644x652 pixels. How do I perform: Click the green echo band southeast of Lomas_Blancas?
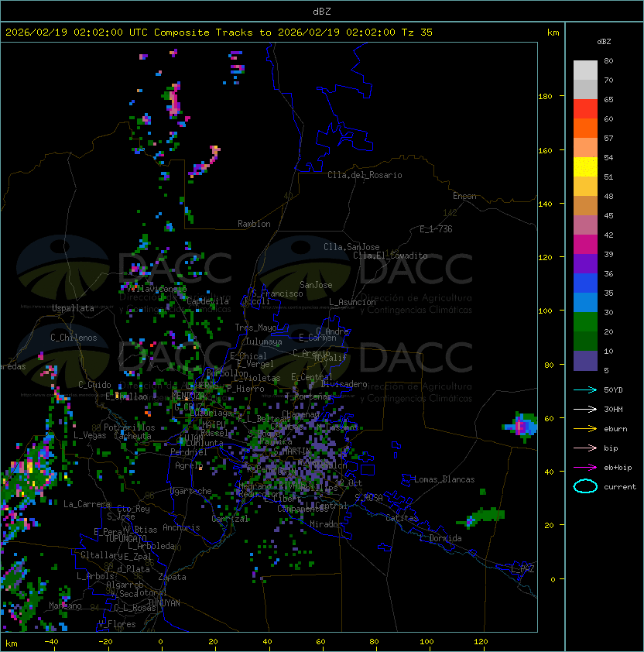click(x=482, y=516)
